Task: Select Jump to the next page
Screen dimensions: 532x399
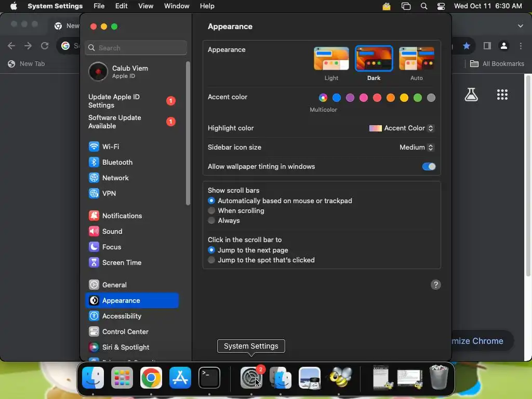Action: [x=211, y=250]
